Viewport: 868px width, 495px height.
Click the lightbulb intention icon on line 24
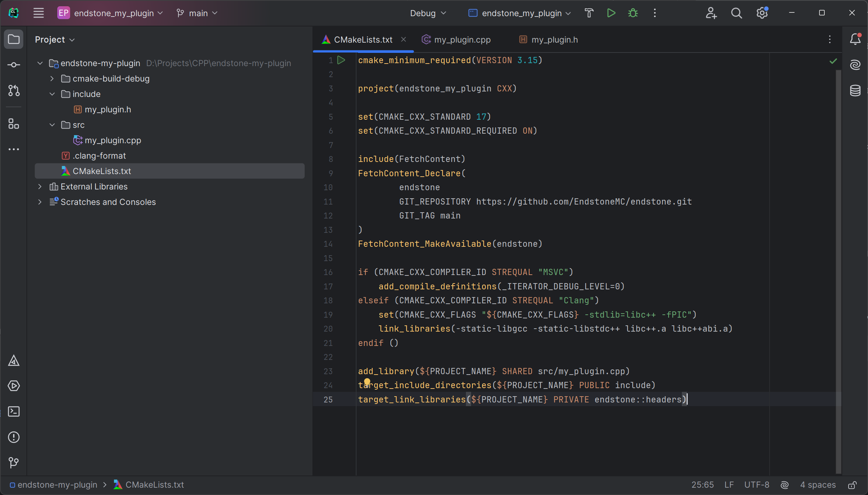point(367,382)
